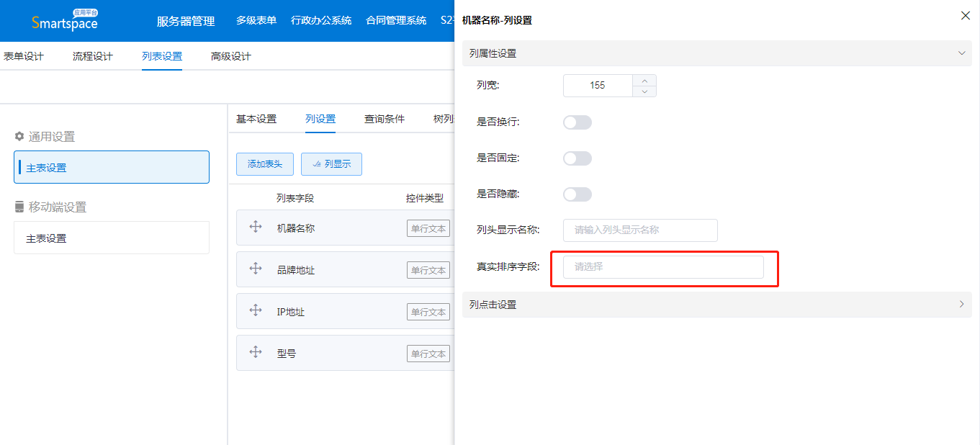
Task: Switch to the 高级设计 tab
Action: pos(231,56)
